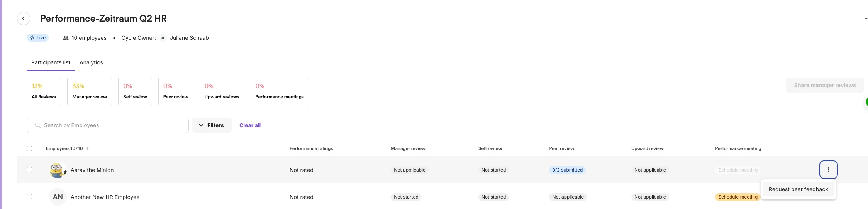Expand the Filters dropdown
This screenshot has width=868, height=209.
pos(212,125)
